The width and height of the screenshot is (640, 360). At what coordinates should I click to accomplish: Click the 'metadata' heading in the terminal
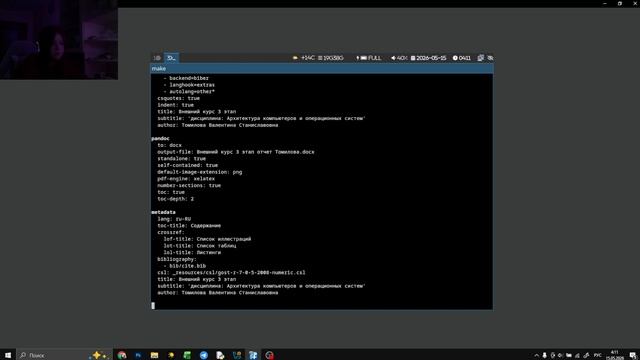click(163, 212)
